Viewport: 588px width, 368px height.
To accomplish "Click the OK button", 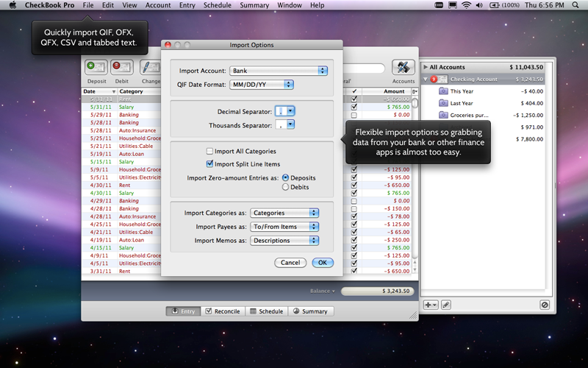I will [323, 263].
